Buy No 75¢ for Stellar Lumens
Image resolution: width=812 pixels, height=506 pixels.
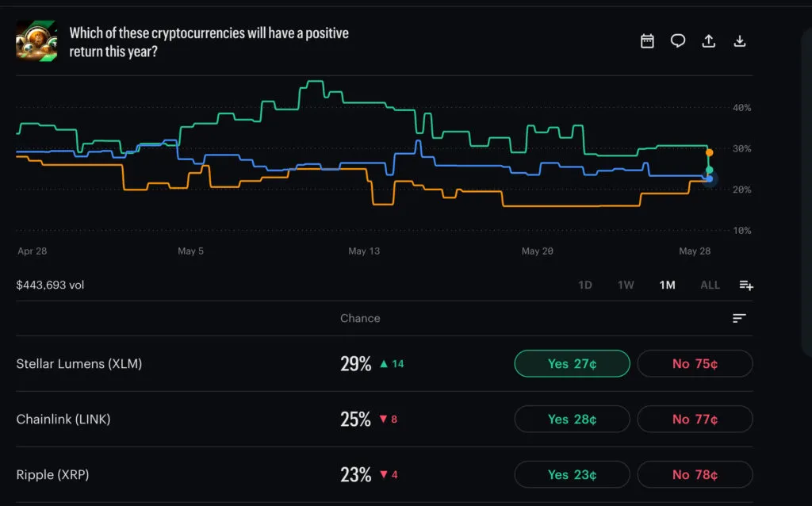[x=695, y=363]
